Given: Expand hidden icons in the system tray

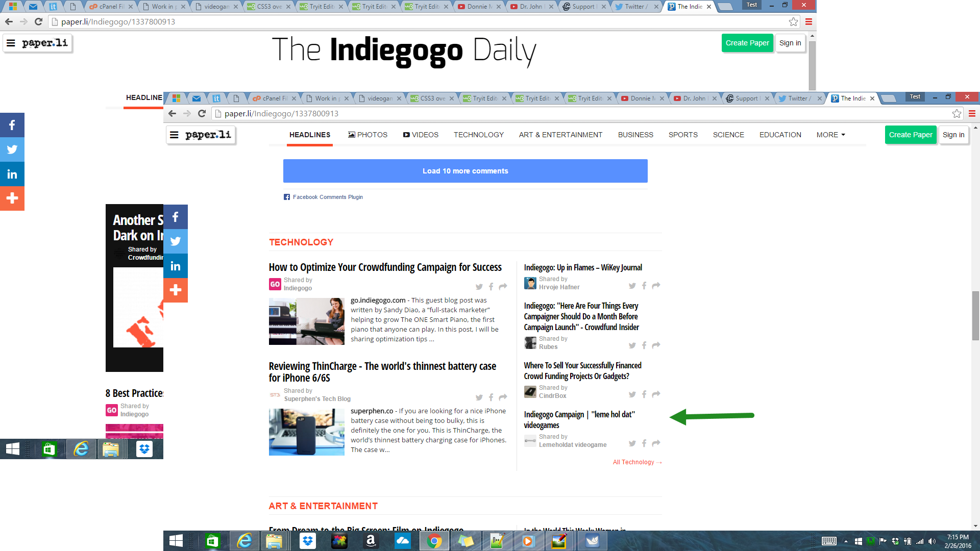Looking at the screenshot, I should pos(847,541).
